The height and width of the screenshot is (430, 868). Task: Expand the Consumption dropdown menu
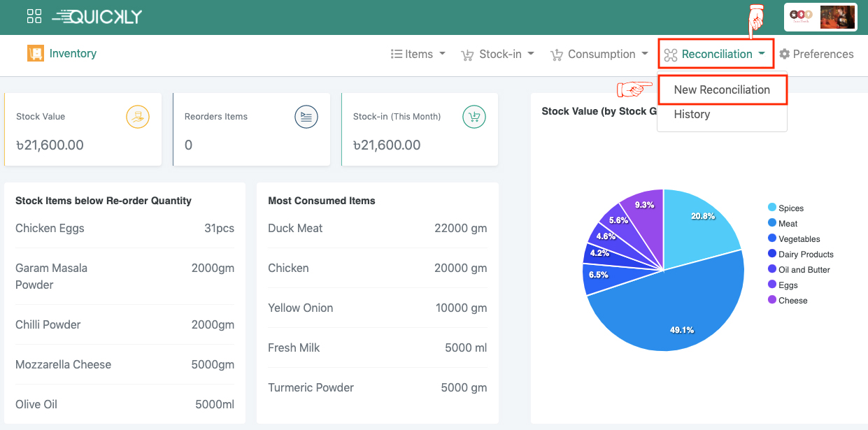[599, 55]
